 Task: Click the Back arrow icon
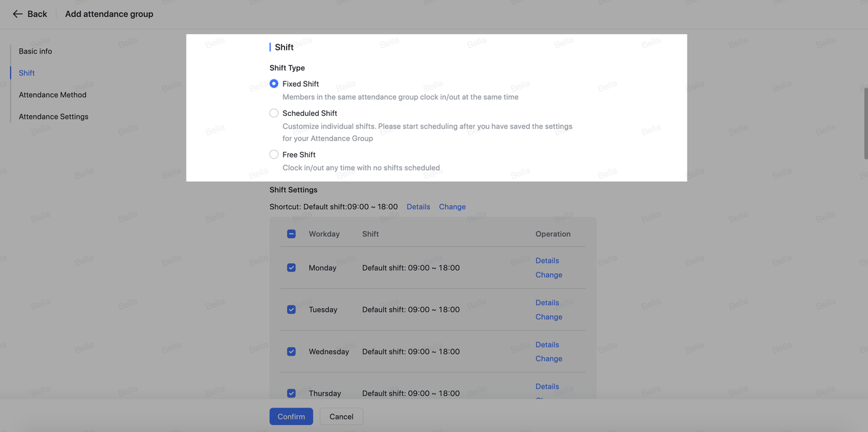tap(18, 14)
